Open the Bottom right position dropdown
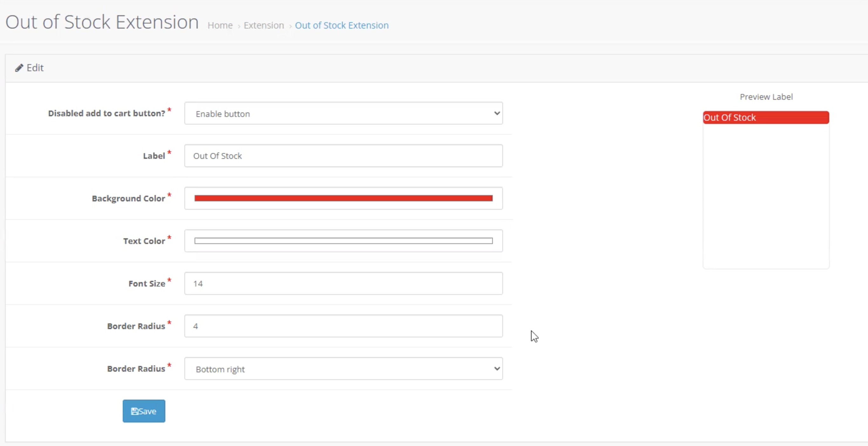Screen dimensions: 868x446 (x=343, y=368)
